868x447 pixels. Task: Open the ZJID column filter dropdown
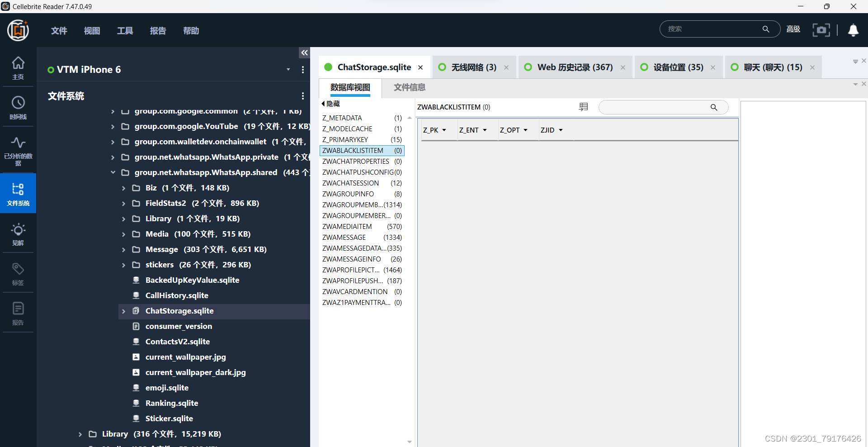point(561,130)
